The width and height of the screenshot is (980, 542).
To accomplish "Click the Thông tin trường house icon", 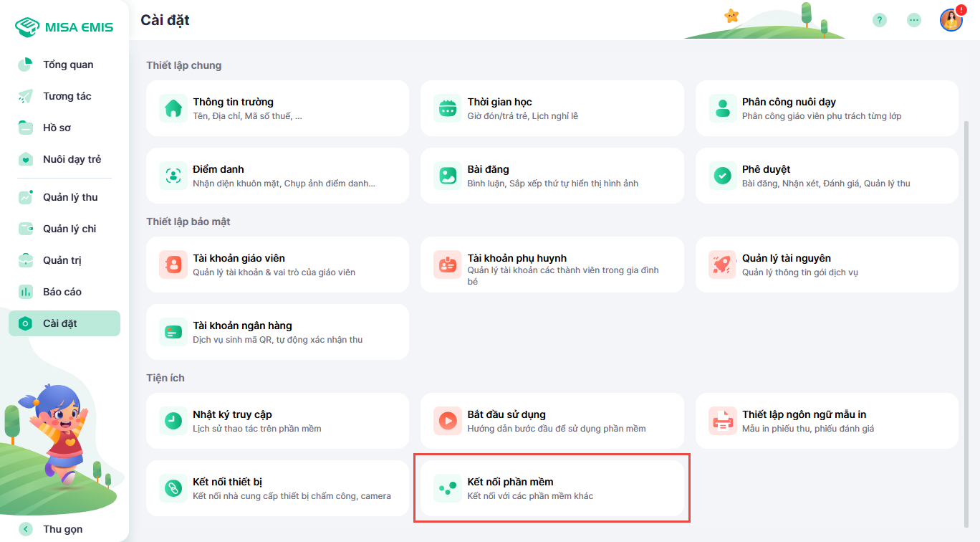I will pyautogui.click(x=173, y=108).
